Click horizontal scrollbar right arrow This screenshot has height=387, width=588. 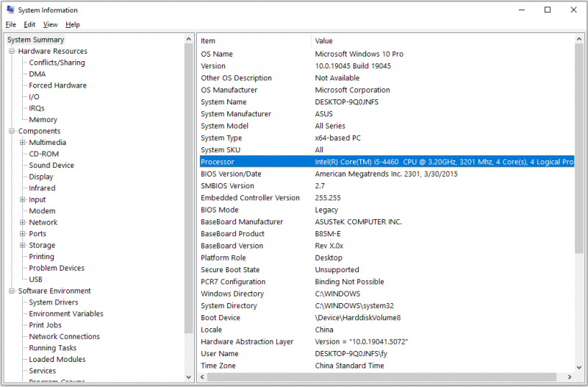[x=570, y=377]
